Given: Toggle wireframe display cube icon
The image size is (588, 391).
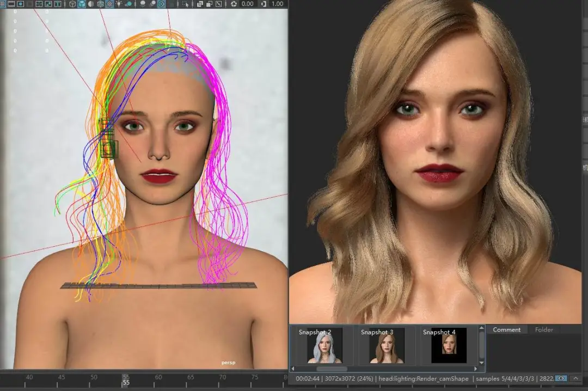Looking at the screenshot, I should click(x=72, y=4).
